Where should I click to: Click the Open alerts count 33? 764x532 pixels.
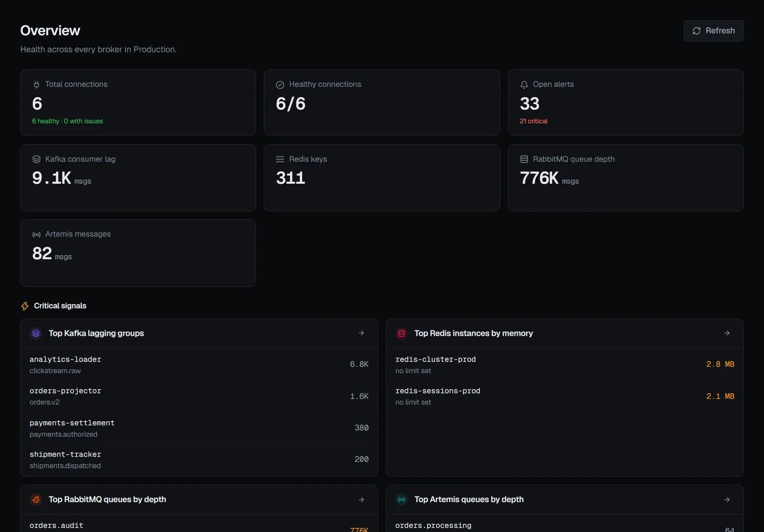pyautogui.click(x=530, y=104)
